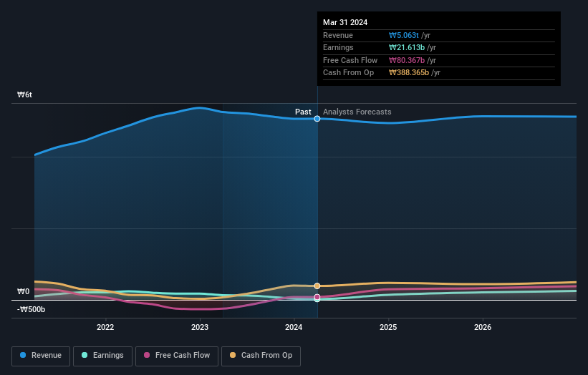Click the ₩5.063t revenue value
The width and height of the screenshot is (588, 375).
(403, 35)
